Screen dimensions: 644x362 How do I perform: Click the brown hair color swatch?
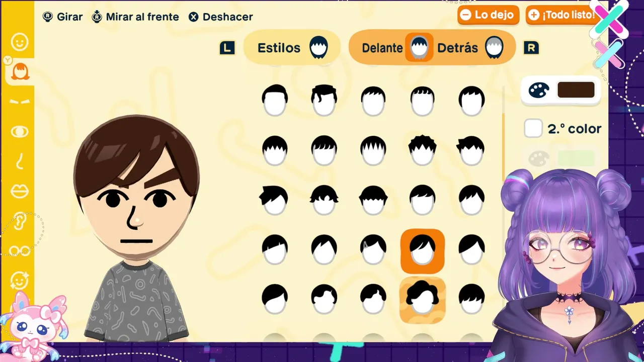click(576, 90)
